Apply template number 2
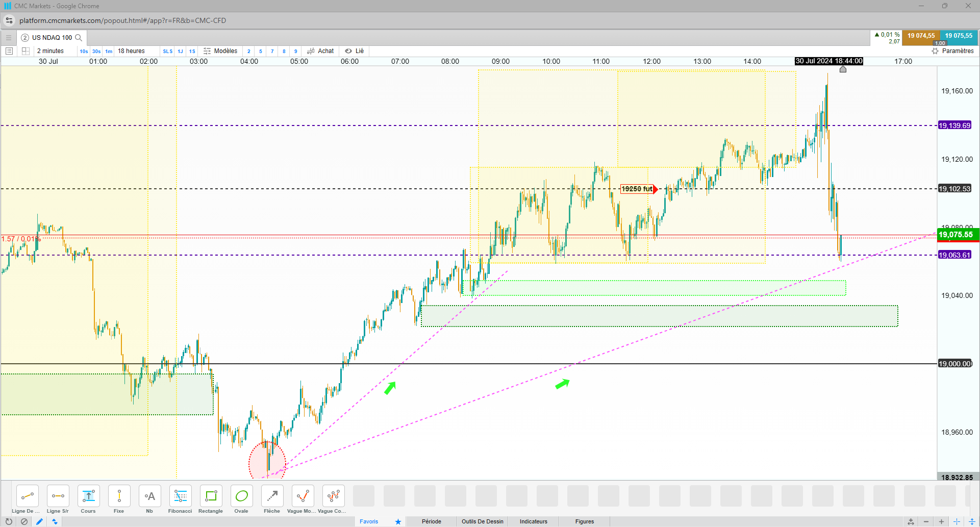 tap(249, 52)
